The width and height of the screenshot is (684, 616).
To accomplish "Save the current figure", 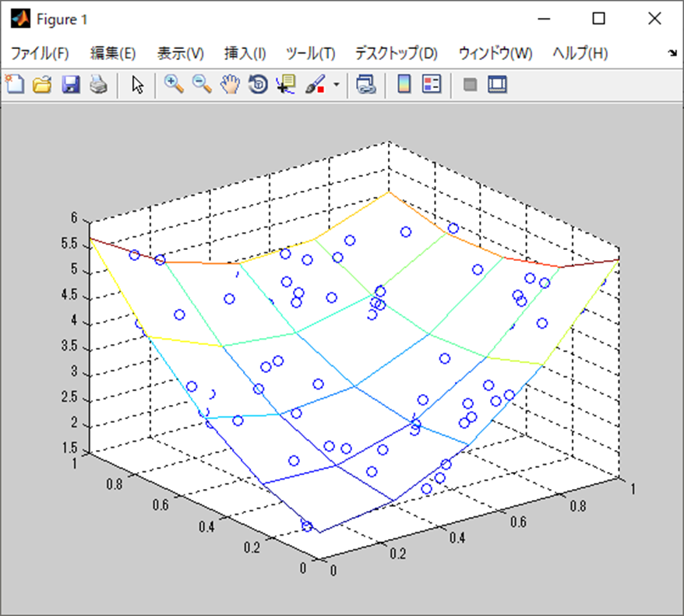I will click(x=72, y=84).
